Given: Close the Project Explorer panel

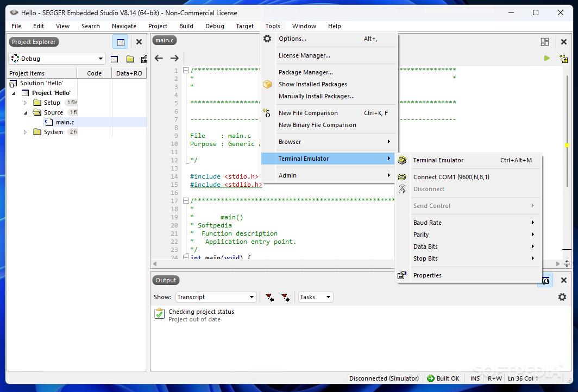Looking at the screenshot, I should (139, 42).
